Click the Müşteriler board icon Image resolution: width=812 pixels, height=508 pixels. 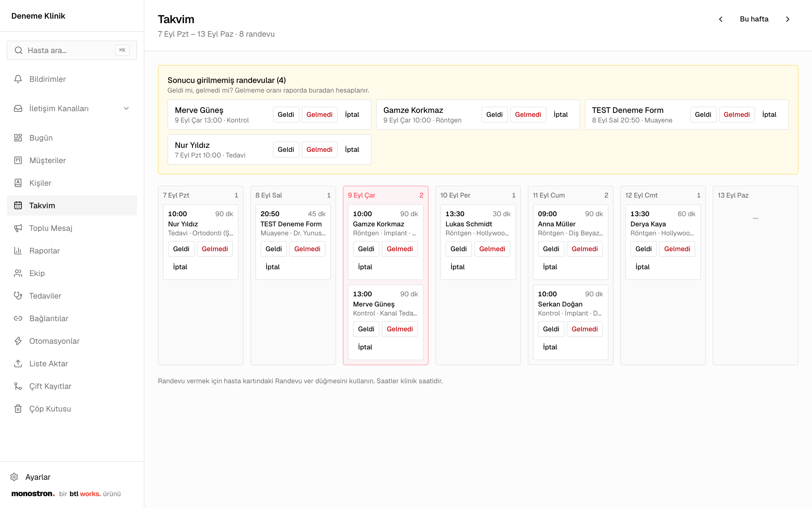point(18,160)
